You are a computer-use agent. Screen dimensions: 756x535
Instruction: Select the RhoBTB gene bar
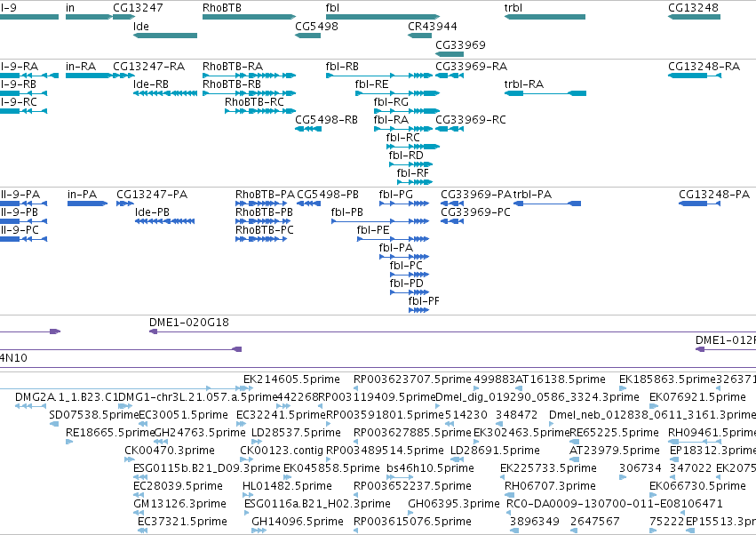249,17
